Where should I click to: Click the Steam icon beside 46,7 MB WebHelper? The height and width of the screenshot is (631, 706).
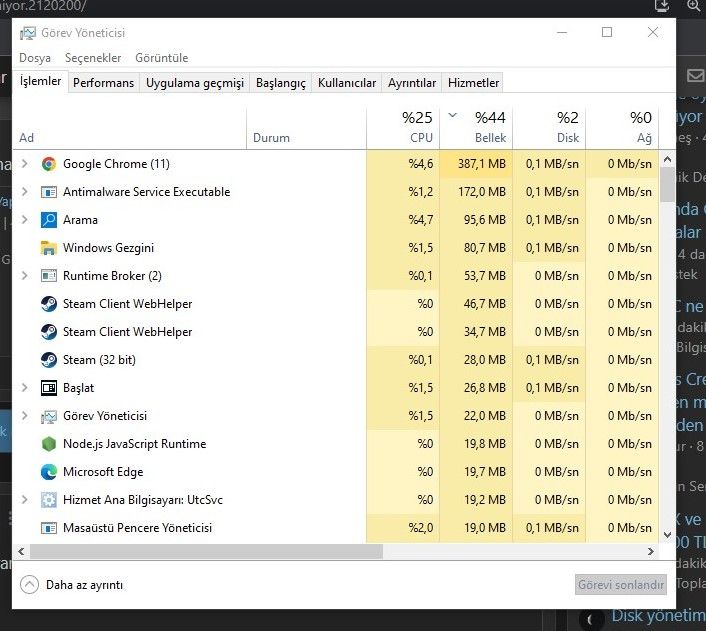tap(49, 304)
